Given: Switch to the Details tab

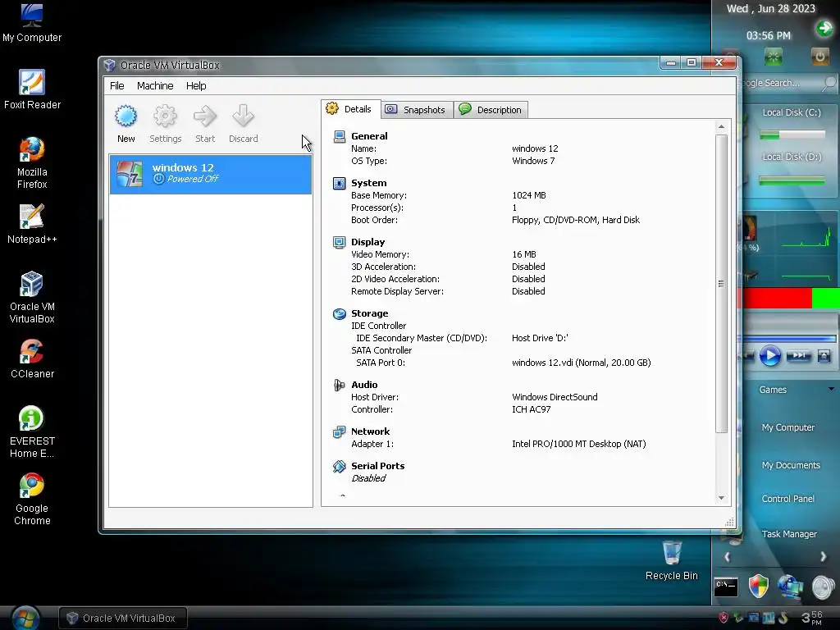Looking at the screenshot, I should tap(350, 109).
